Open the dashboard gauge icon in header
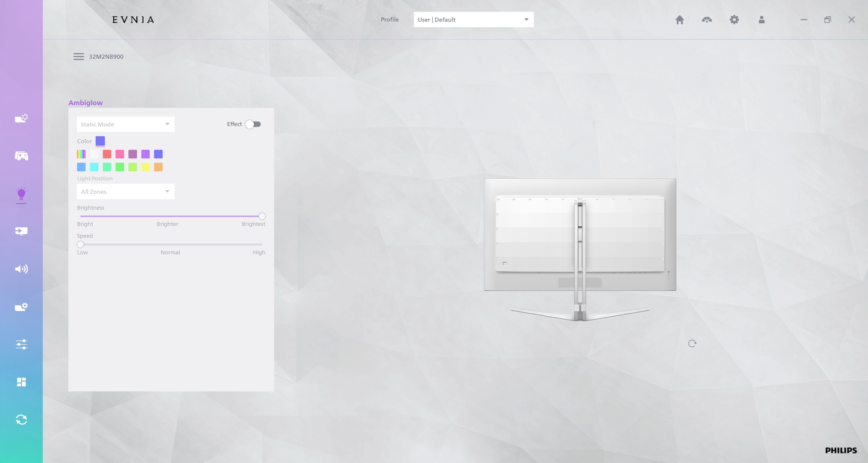Viewport: 868px width, 463px height. (x=706, y=19)
